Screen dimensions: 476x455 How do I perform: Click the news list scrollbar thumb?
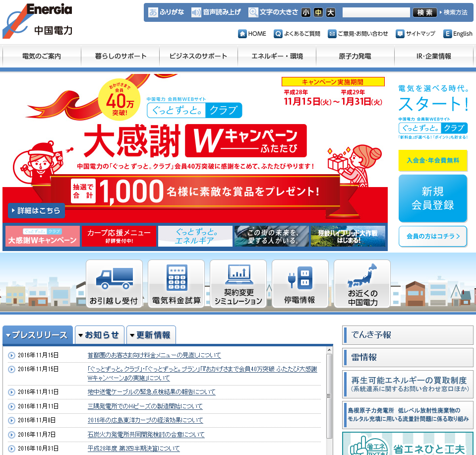pyautogui.click(x=329, y=396)
